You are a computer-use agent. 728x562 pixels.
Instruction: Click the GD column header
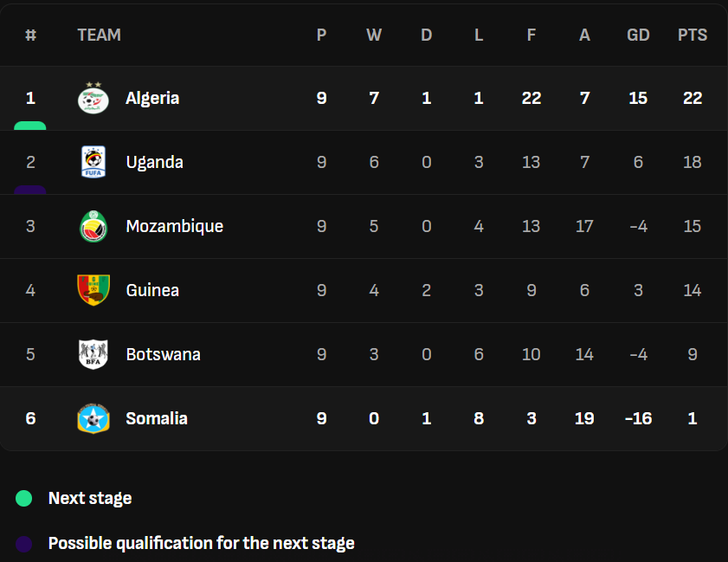click(x=638, y=36)
